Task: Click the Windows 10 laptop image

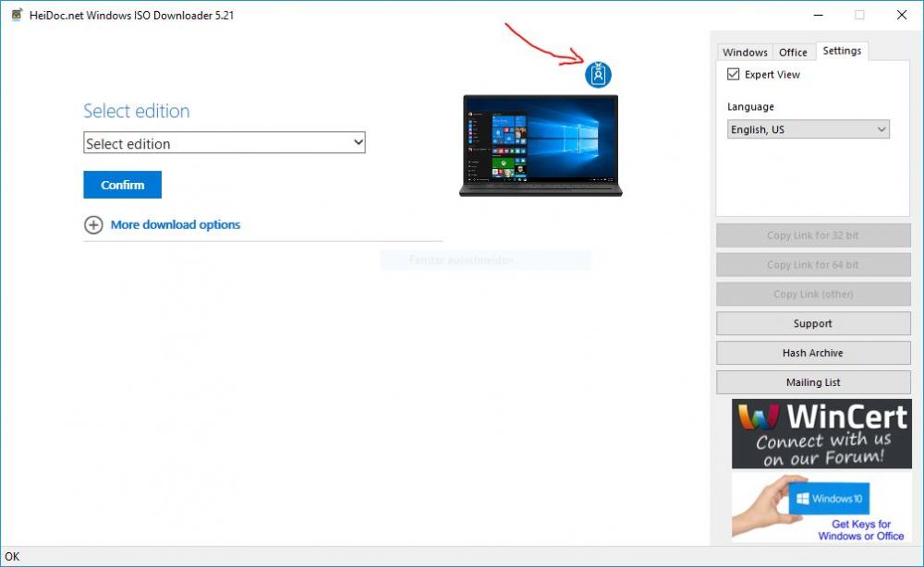Action: point(541,145)
